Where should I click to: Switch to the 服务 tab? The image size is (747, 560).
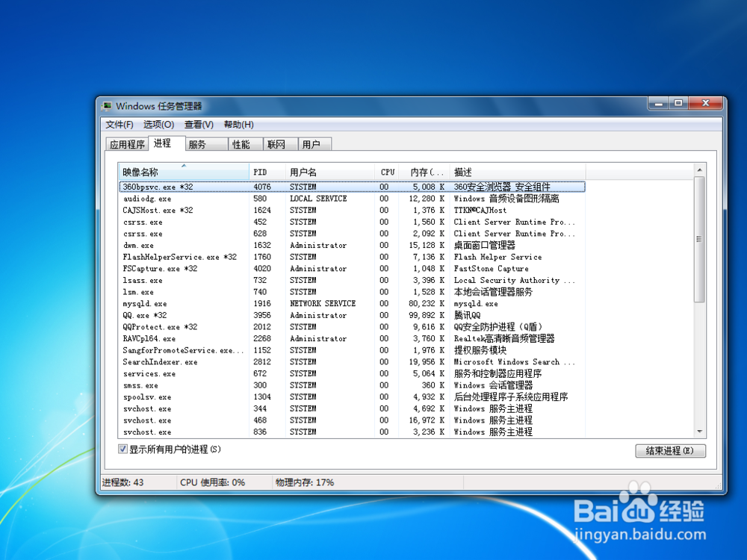(x=206, y=144)
